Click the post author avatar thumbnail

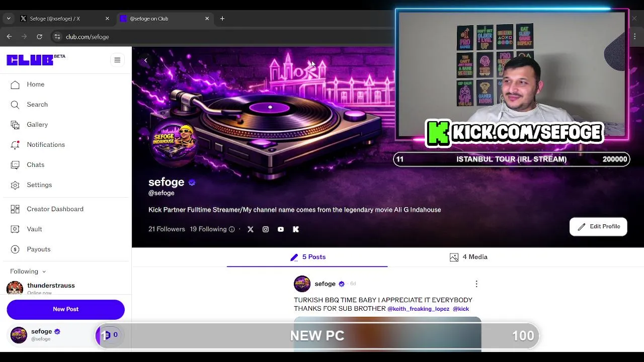pos(302,284)
